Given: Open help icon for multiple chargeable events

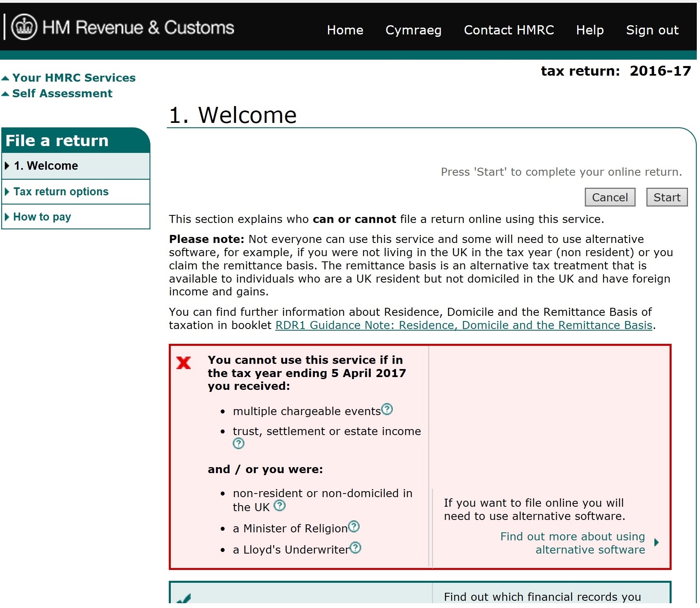Looking at the screenshot, I should coord(387,409).
